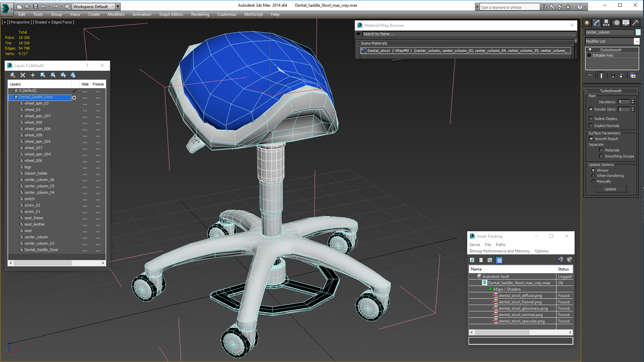
Task: Click the binoculars search icon
Action: (x=544, y=7)
